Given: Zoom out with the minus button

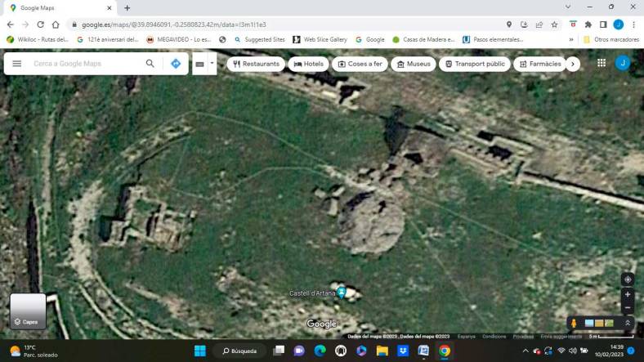Looking at the screenshot, I should point(628,308).
